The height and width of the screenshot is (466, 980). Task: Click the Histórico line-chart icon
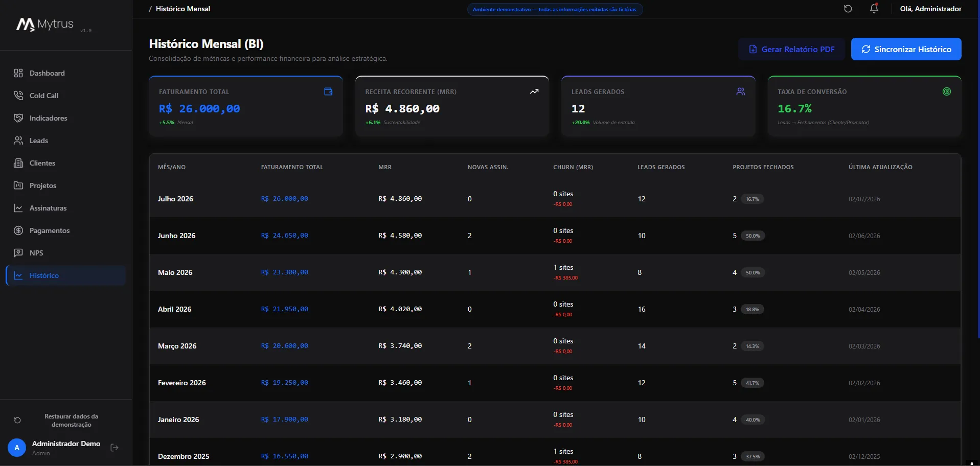(x=18, y=275)
